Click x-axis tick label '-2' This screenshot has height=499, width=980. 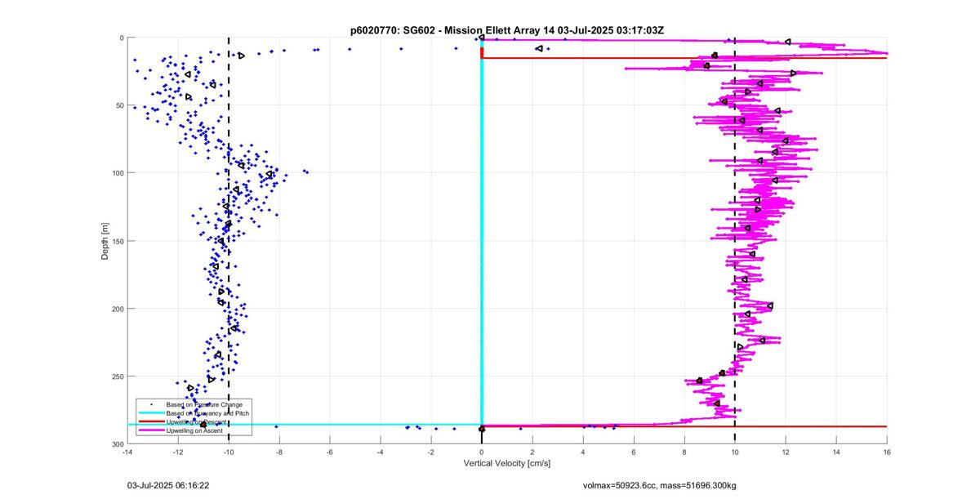430,451
